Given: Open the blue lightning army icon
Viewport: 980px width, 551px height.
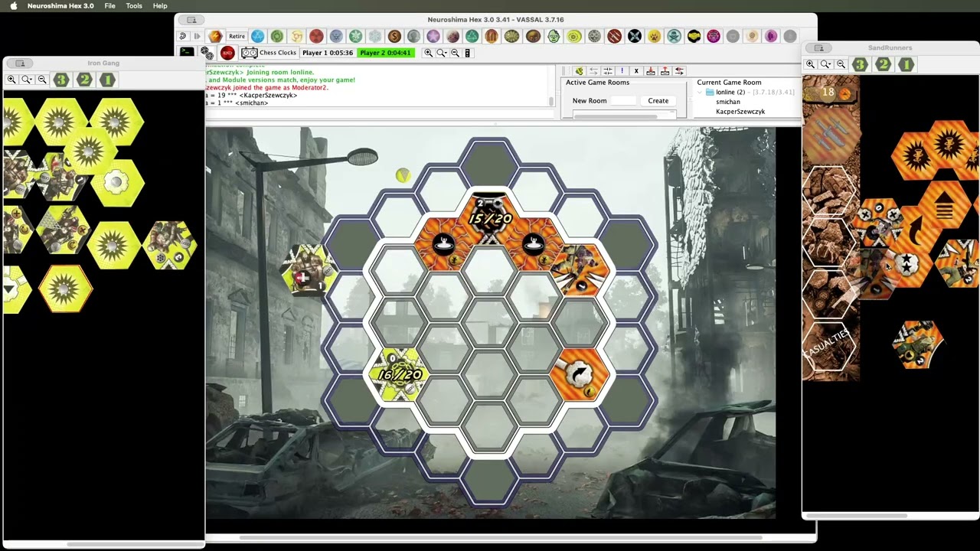Looking at the screenshot, I should tap(258, 36).
